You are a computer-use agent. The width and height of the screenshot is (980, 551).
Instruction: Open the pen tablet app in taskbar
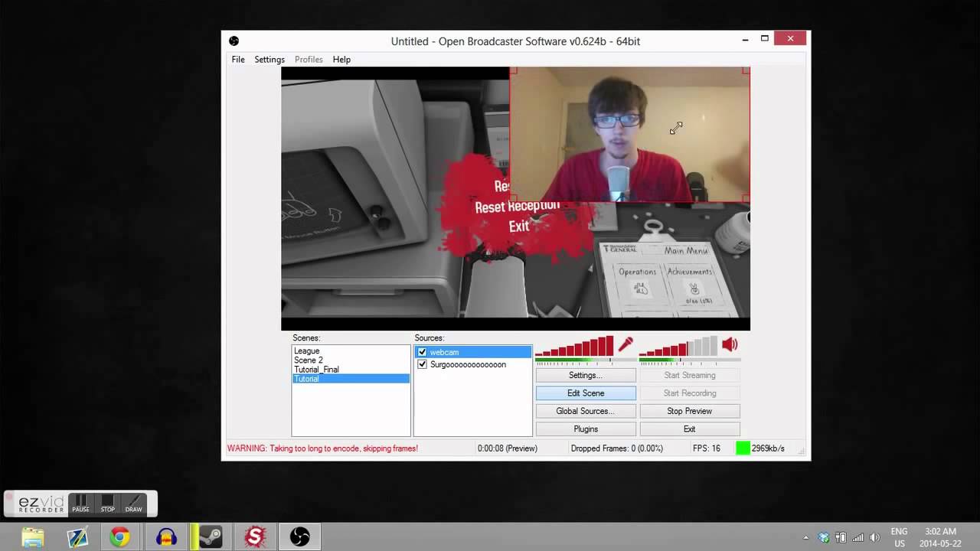[77, 537]
